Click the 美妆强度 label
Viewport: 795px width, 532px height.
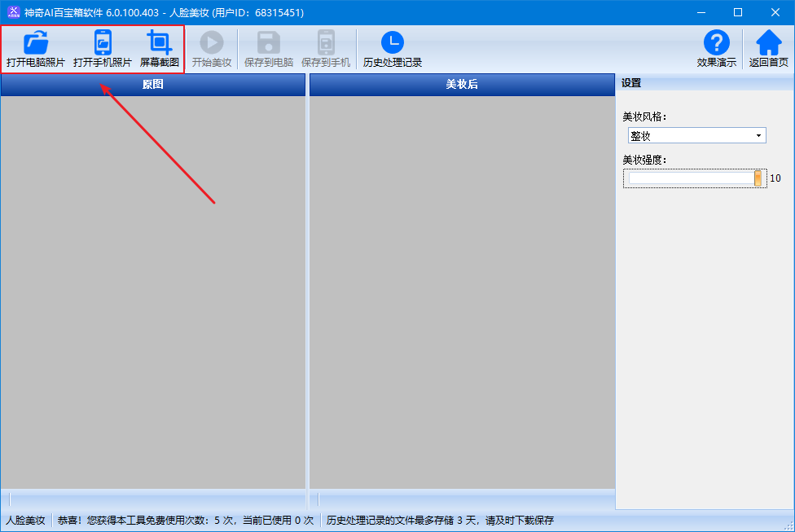click(x=644, y=160)
